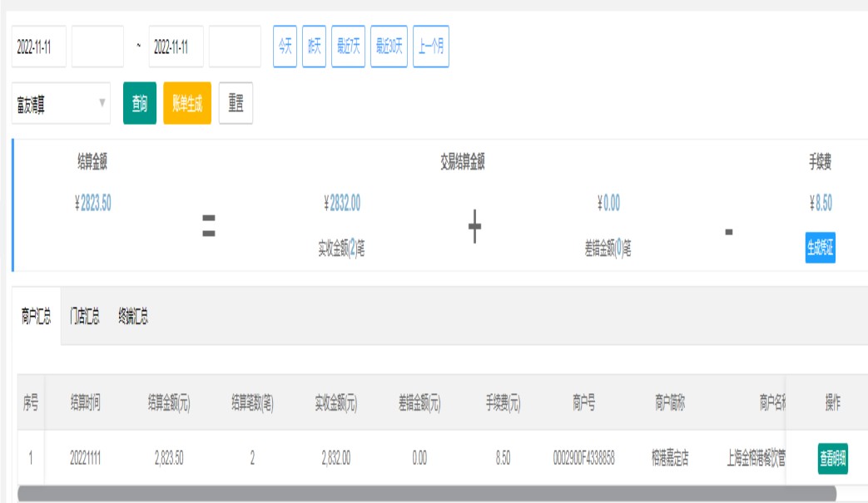The width and height of the screenshot is (868, 503).
Task: Click the empty start time input box
Action: [97, 47]
